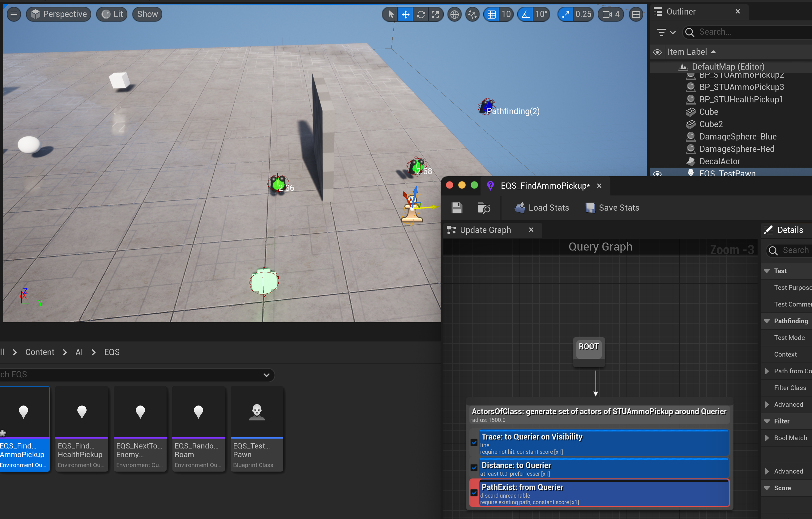Select the Details panel tab
This screenshot has height=519, width=812.
(x=786, y=230)
